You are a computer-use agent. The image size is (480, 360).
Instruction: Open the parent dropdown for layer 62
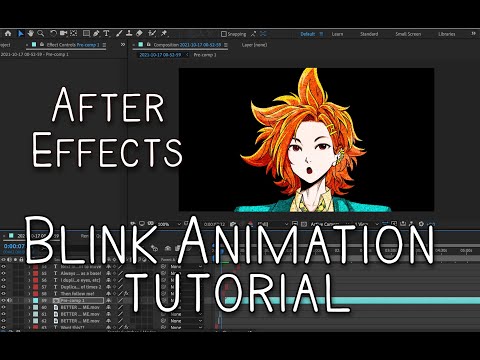186,321
